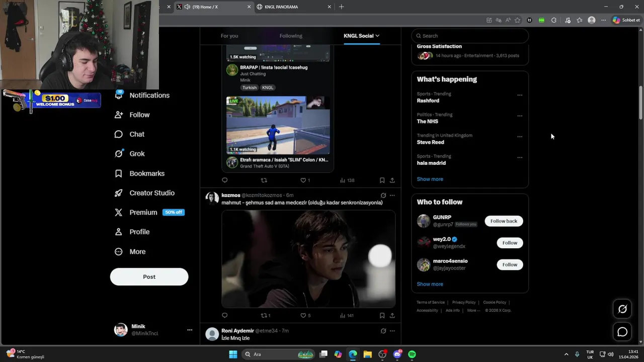
Task: Reply to the post with 138 views
Action: (x=225, y=180)
